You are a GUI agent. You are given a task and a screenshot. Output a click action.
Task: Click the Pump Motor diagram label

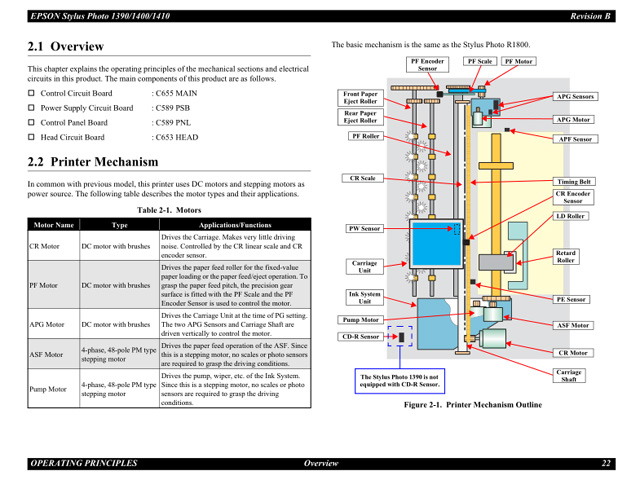361,320
